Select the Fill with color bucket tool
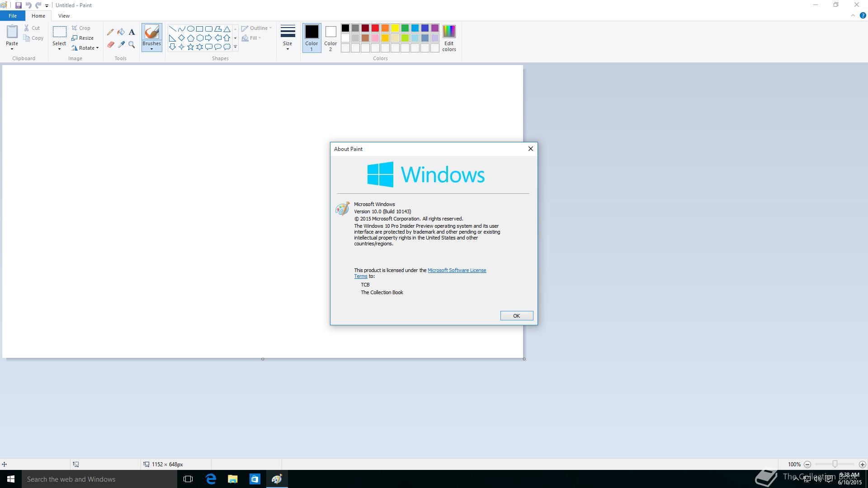Image resolution: width=868 pixels, height=488 pixels. click(121, 32)
